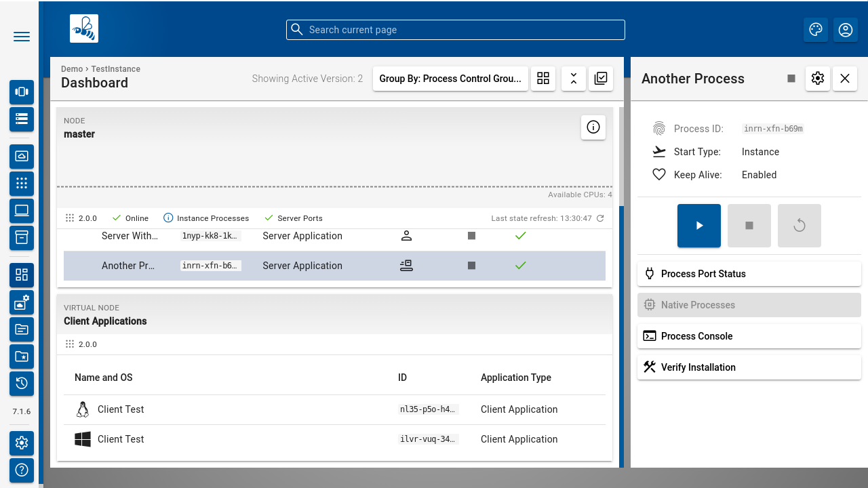Open the instance configuration sidebar icon
Screen dimensions: 868x488
22,302
